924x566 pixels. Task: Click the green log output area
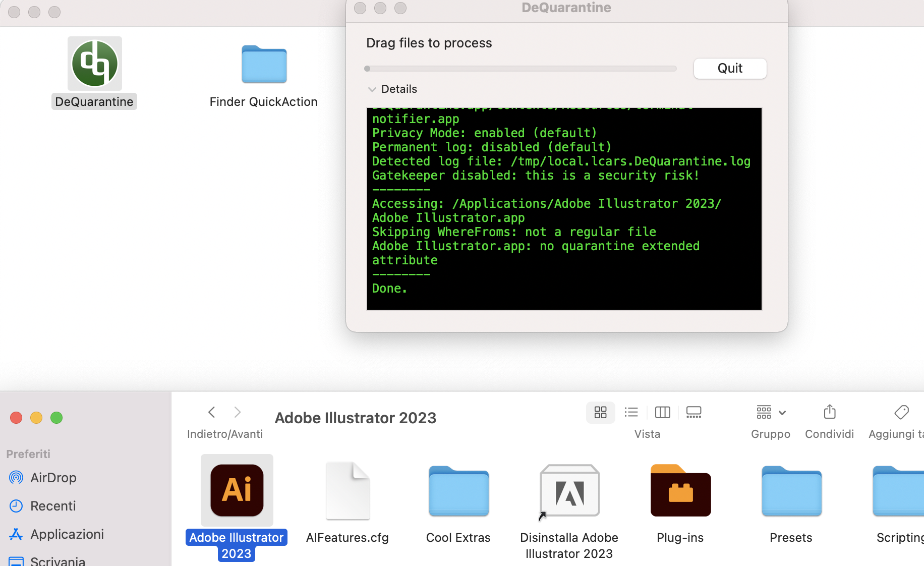(564, 209)
